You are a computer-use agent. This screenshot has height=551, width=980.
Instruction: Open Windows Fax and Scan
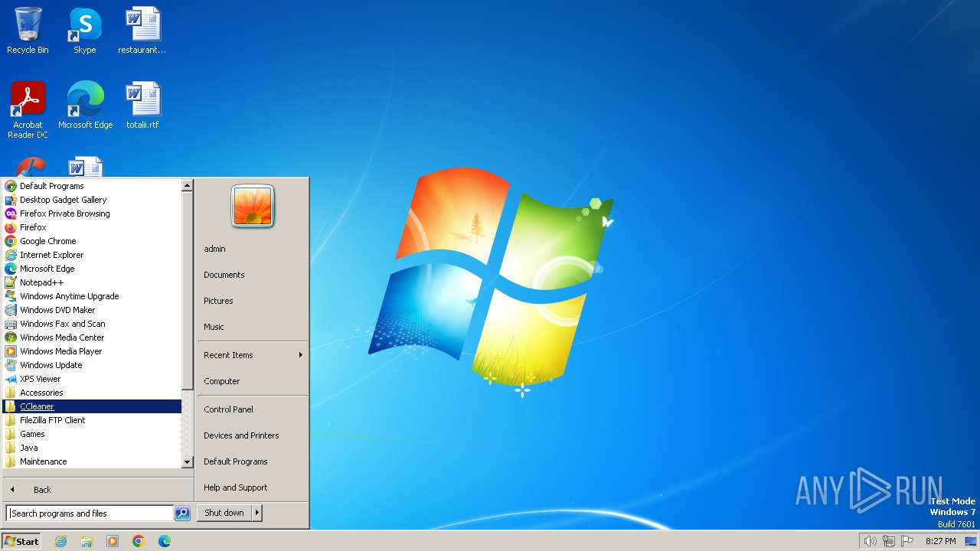point(92,324)
